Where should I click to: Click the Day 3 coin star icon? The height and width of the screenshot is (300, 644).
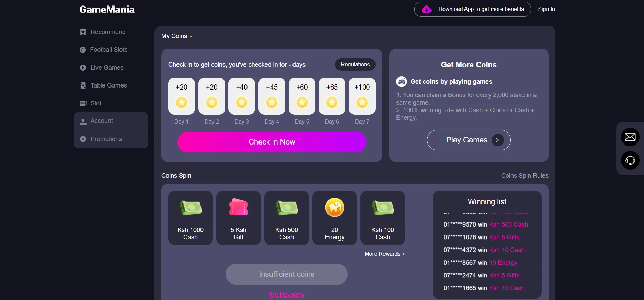242,102
